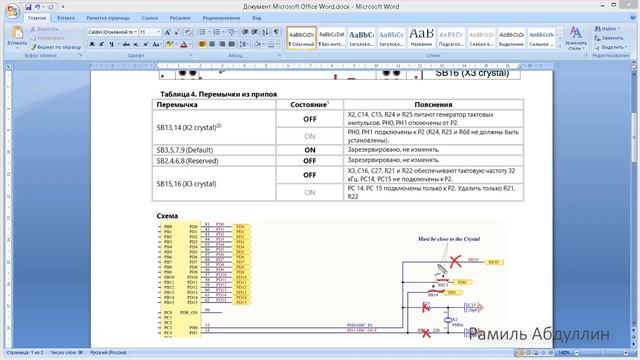
Task: Toggle subscript formatting
Action: (x=136, y=44)
